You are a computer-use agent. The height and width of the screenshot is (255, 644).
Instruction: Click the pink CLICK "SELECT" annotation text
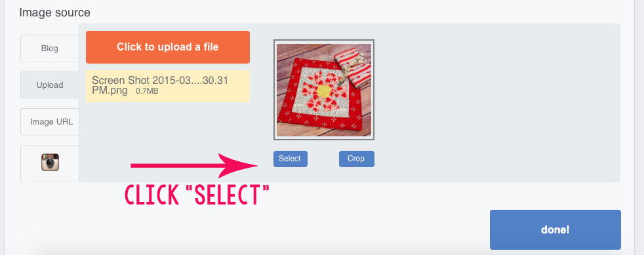coord(197,195)
